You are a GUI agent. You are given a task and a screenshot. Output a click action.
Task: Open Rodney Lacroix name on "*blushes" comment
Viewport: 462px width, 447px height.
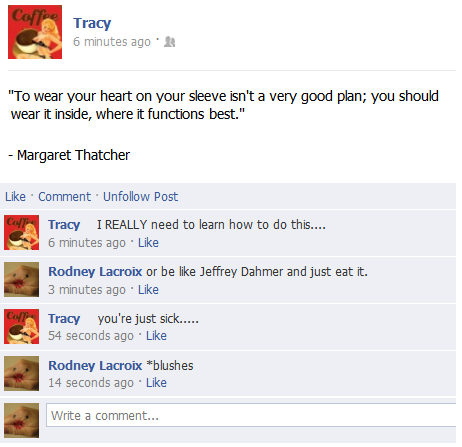[95, 366]
